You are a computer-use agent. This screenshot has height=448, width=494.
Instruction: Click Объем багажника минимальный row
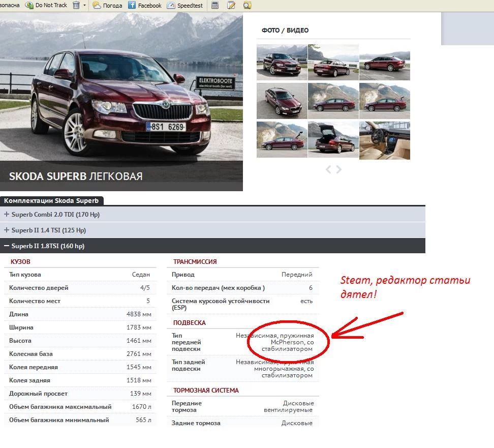[x=80, y=420]
